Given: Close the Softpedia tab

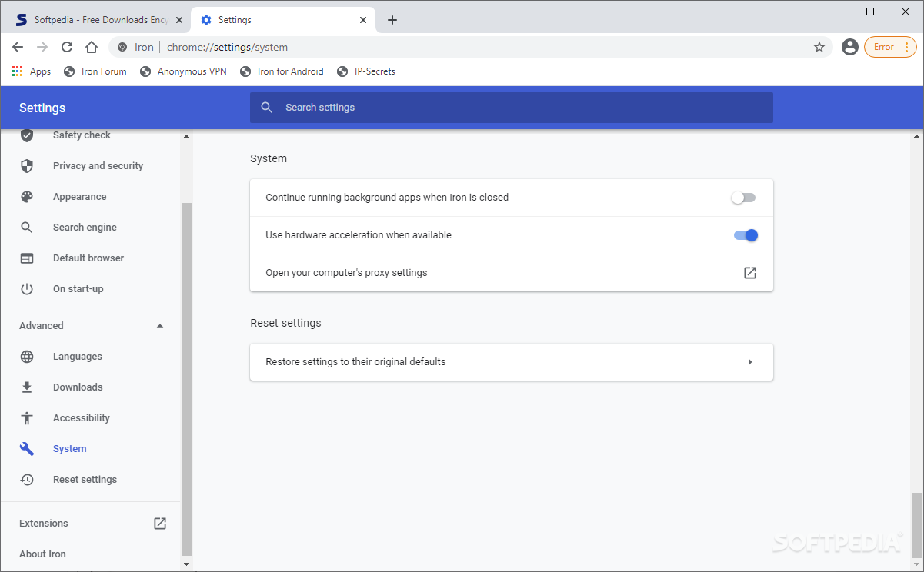Looking at the screenshot, I should 179,20.
